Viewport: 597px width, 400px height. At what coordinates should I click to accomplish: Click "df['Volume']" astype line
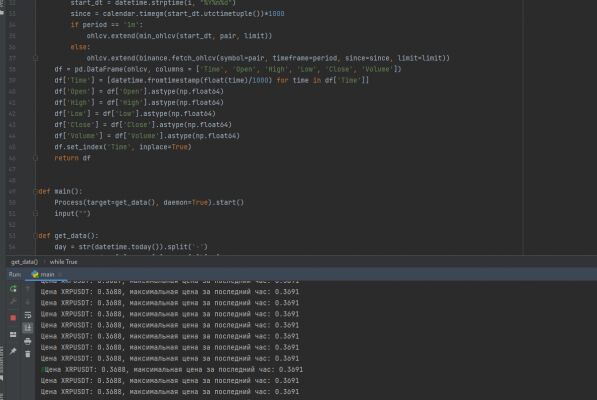147,136
